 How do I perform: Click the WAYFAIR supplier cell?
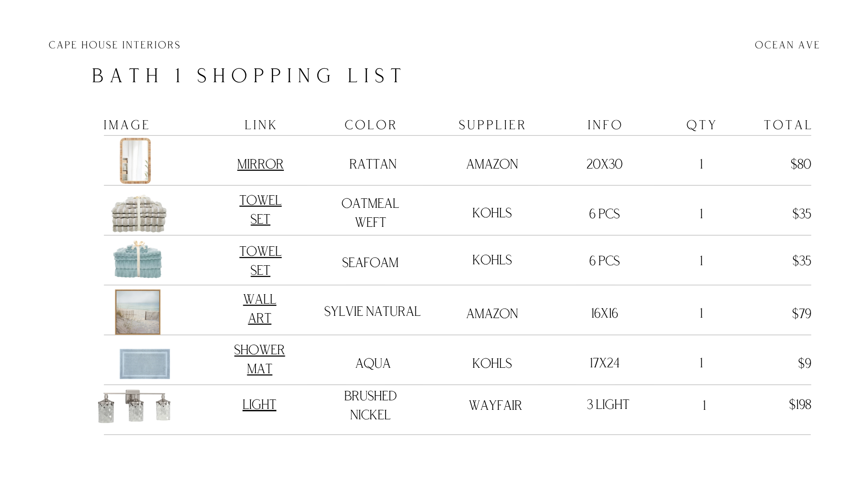click(495, 405)
